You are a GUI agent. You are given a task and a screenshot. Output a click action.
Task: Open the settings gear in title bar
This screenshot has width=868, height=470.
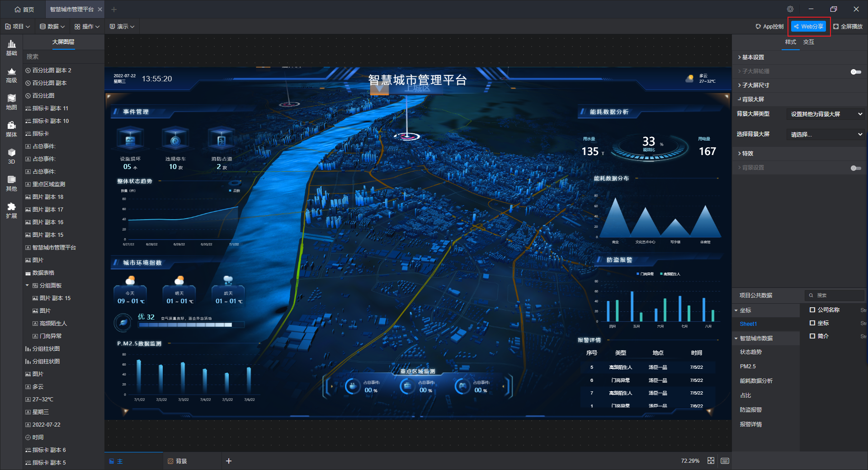click(x=790, y=9)
